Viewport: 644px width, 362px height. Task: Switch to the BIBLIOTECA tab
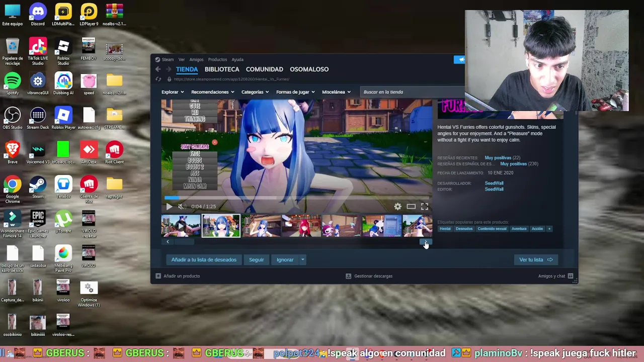point(222,69)
